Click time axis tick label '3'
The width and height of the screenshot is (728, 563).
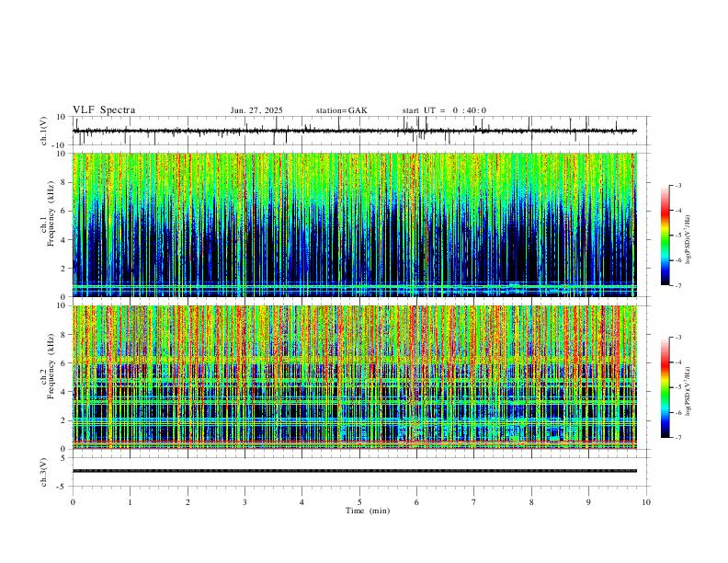[245, 502]
